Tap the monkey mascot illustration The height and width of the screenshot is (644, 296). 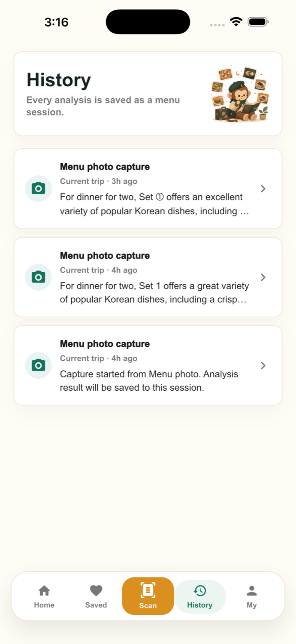coord(240,94)
